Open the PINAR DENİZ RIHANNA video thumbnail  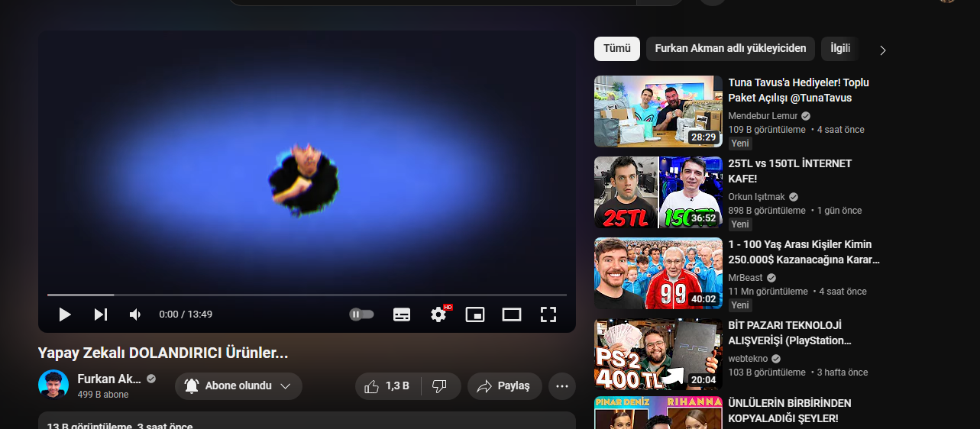tap(658, 413)
